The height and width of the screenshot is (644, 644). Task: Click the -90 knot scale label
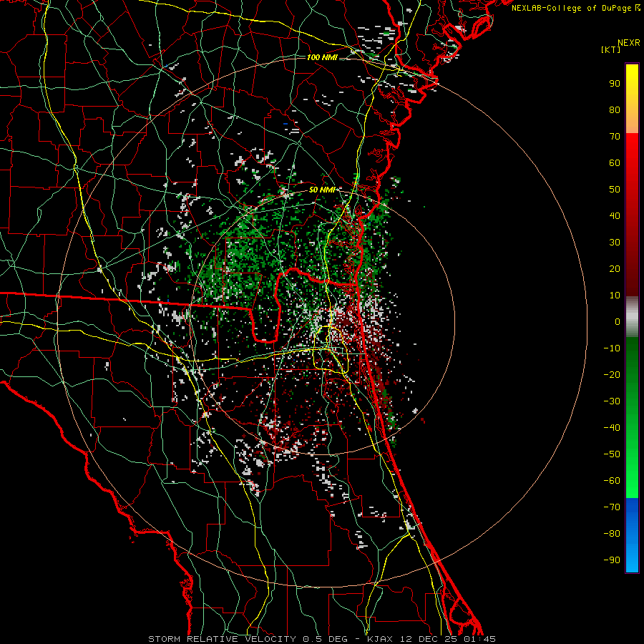pos(612,560)
